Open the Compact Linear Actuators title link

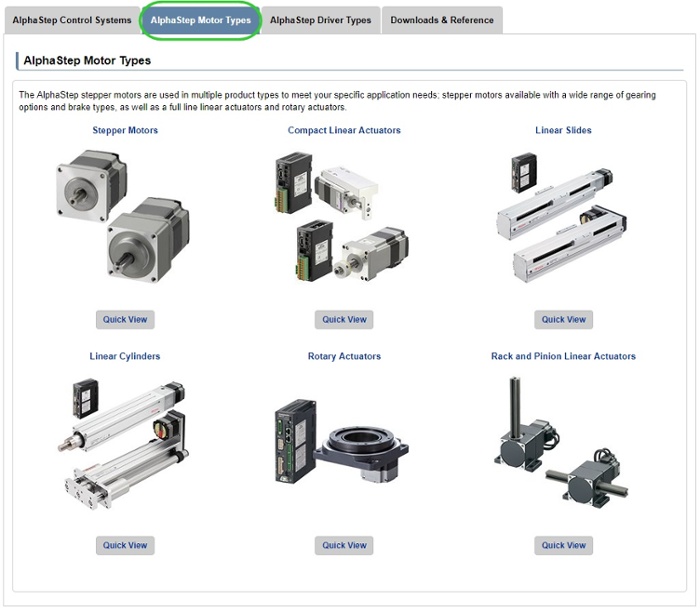344,130
